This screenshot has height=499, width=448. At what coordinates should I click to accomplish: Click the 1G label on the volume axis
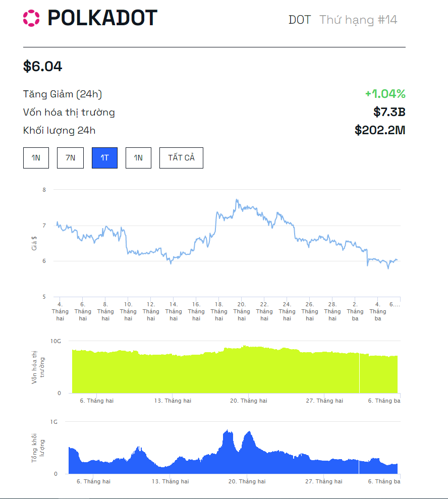click(54, 422)
